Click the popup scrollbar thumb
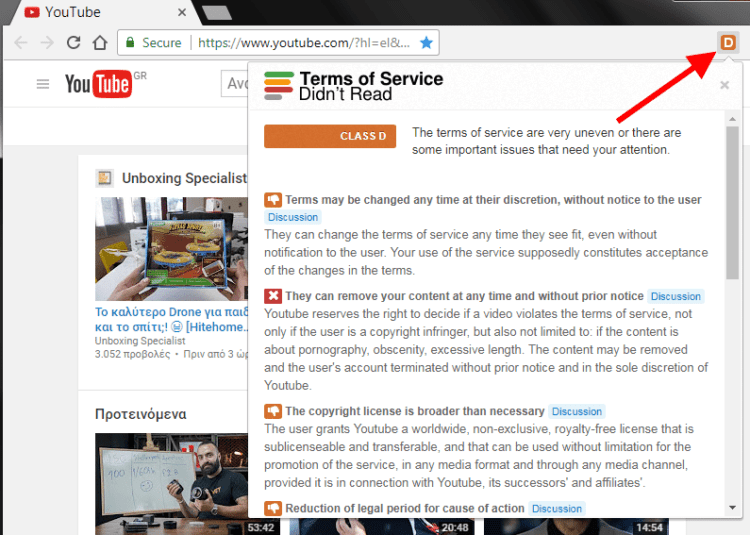 732,203
